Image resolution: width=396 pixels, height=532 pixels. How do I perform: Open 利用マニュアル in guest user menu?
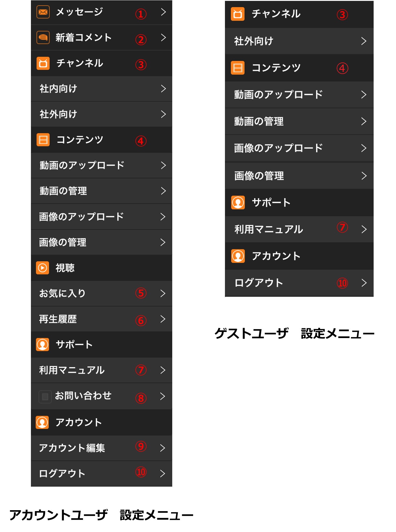(x=299, y=229)
